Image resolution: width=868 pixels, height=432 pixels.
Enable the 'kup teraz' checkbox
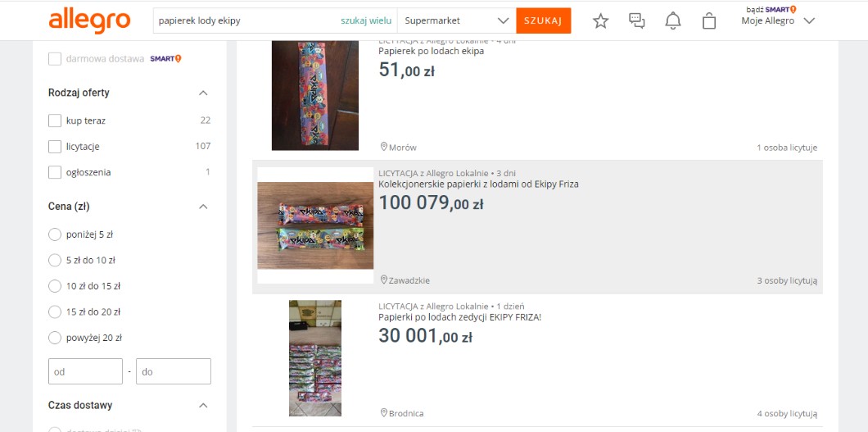point(55,121)
